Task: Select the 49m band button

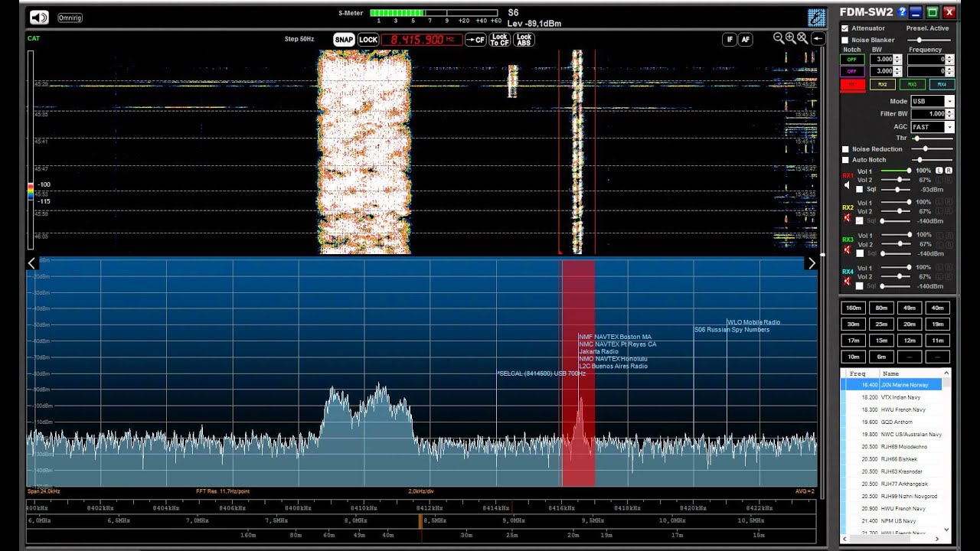Action: click(x=910, y=308)
